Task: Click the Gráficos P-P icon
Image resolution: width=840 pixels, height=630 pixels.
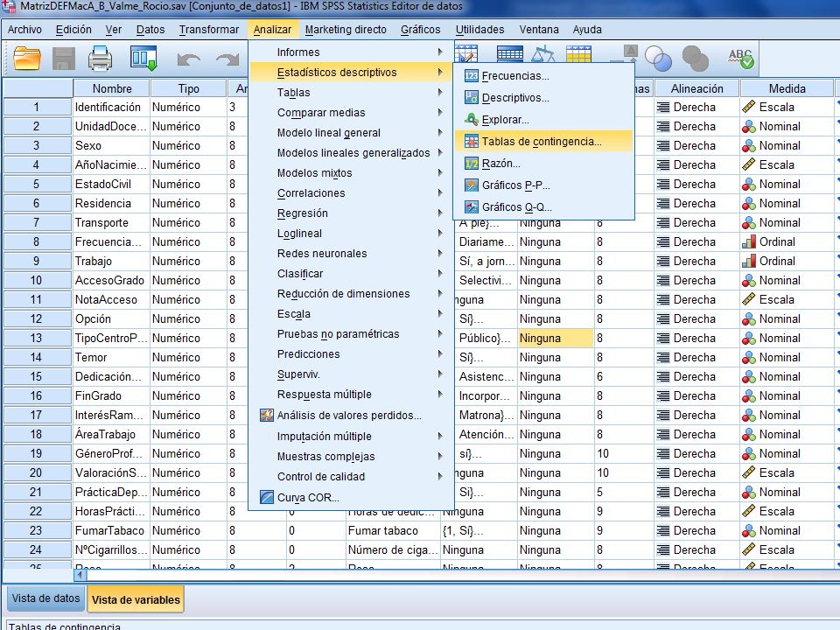Action: [471, 185]
